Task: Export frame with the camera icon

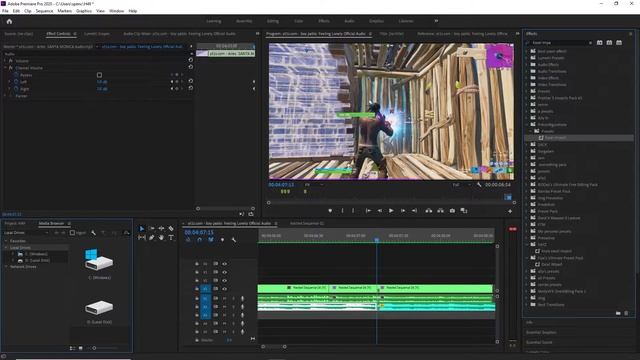Action: [452, 211]
